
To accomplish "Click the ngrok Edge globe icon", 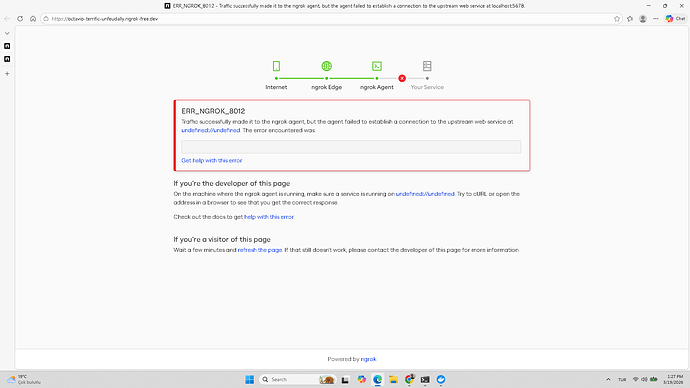I will click(327, 66).
